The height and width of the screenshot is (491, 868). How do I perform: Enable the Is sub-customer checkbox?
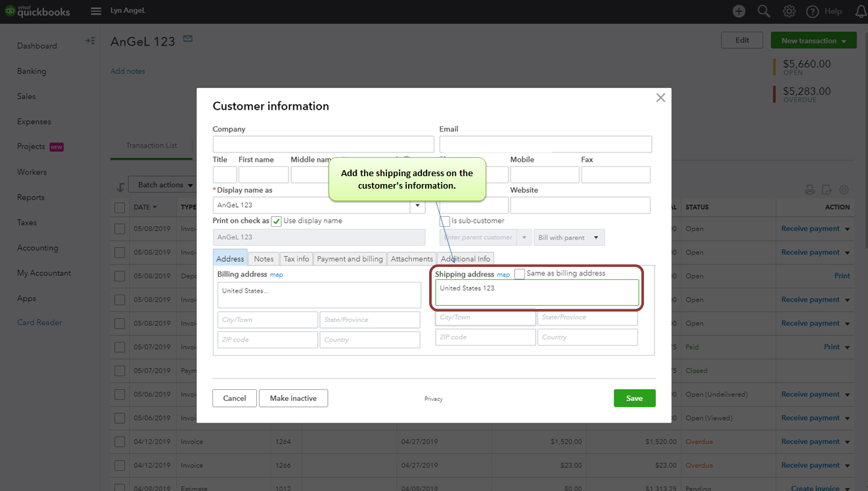445,222
